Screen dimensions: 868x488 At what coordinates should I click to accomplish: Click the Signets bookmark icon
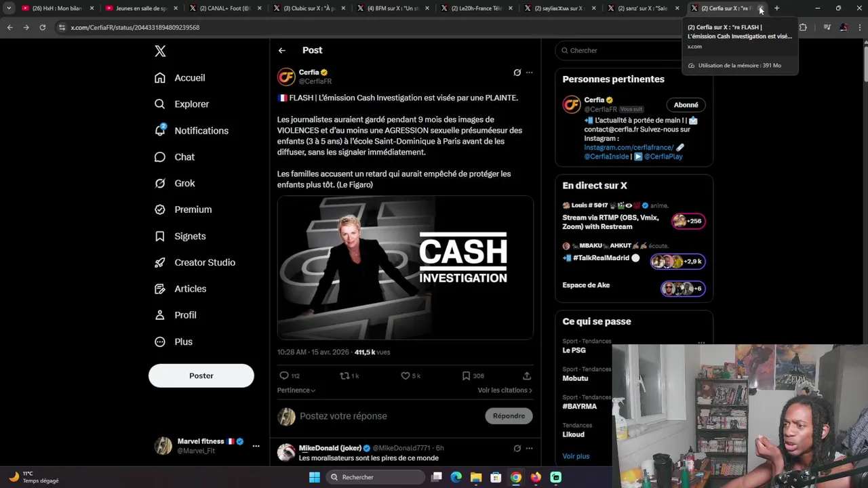point(160,237)
